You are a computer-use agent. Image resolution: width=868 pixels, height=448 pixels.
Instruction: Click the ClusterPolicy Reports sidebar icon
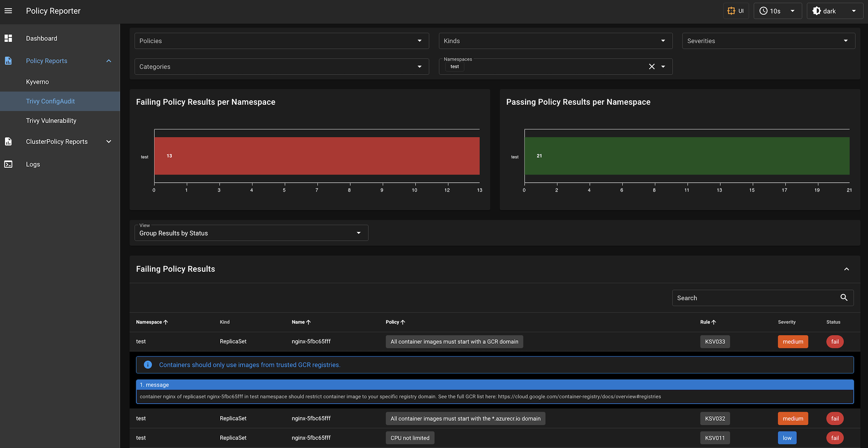click(8, 142)
